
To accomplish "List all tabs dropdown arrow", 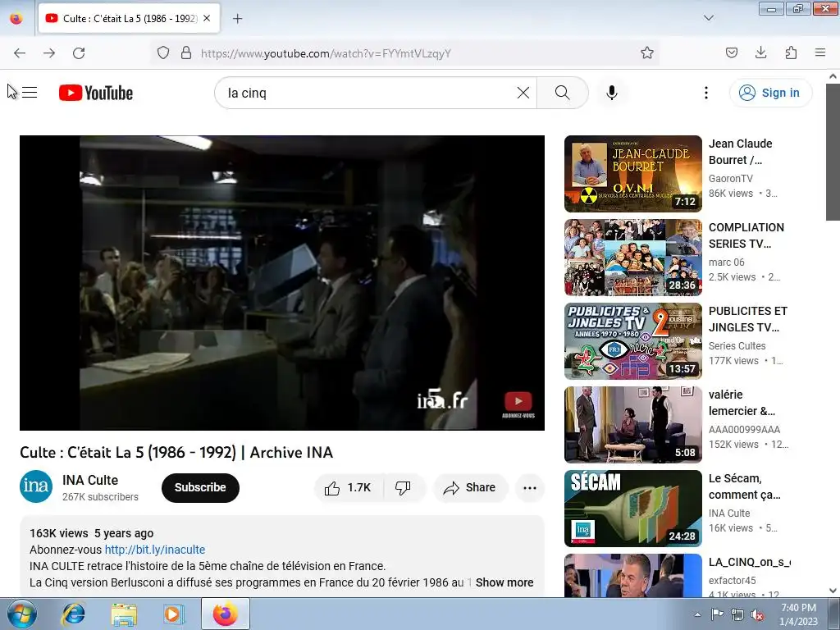I will coord(709,18).
